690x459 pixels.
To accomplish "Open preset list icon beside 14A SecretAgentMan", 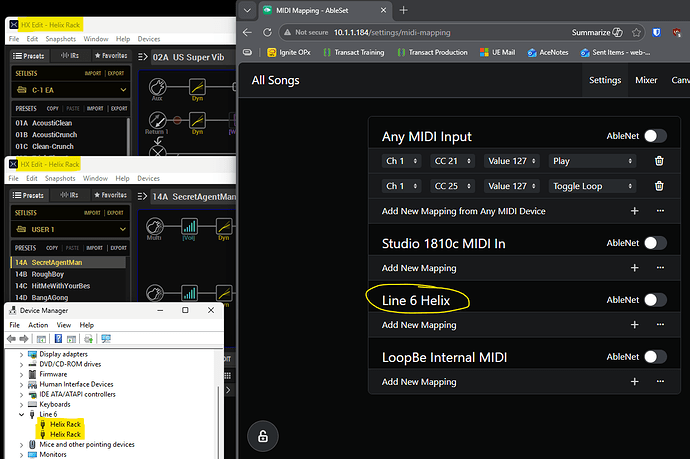I will [x=142, y=196].
